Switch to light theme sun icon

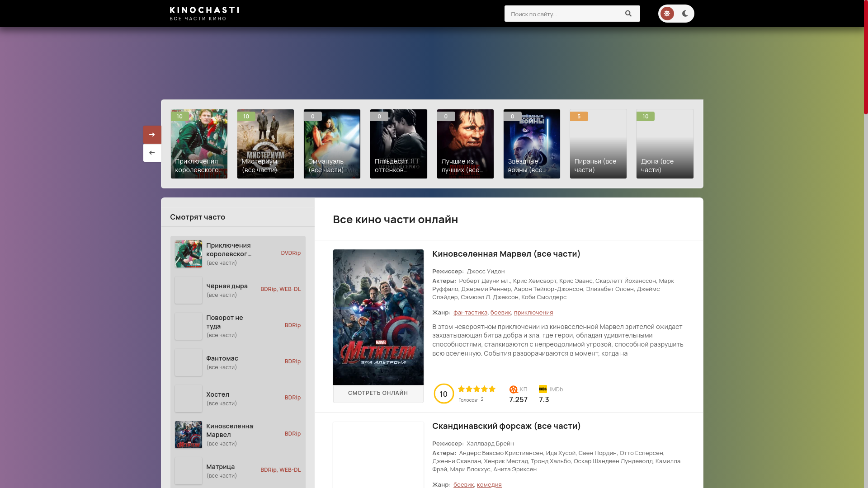pyautogui.click(x=667, y=14)
